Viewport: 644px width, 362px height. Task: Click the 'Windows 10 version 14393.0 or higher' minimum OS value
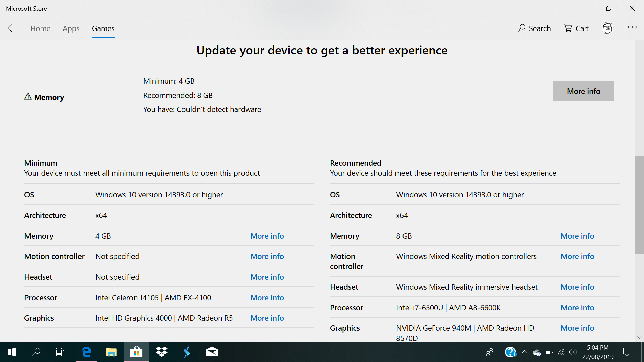[x=159, y=195]
